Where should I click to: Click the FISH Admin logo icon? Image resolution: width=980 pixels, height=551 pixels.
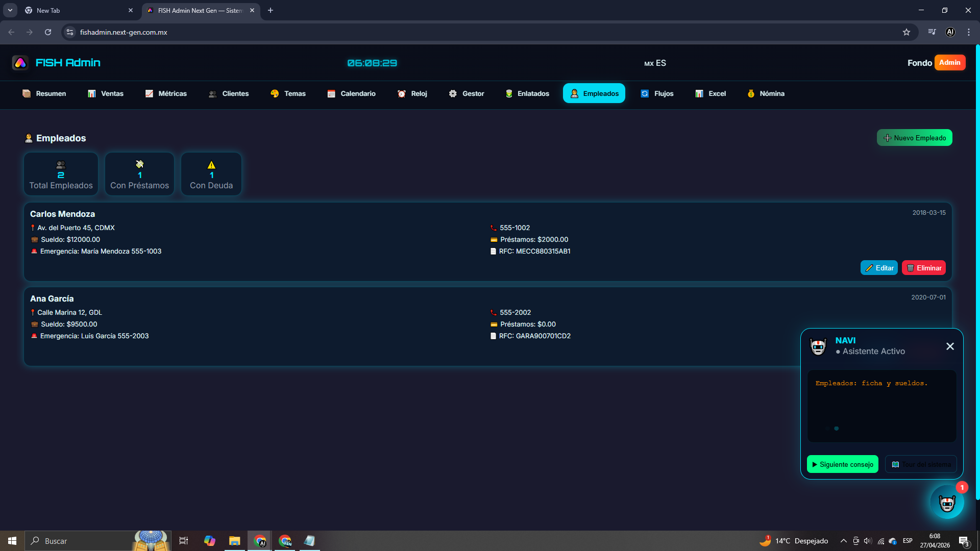(20, 63)
